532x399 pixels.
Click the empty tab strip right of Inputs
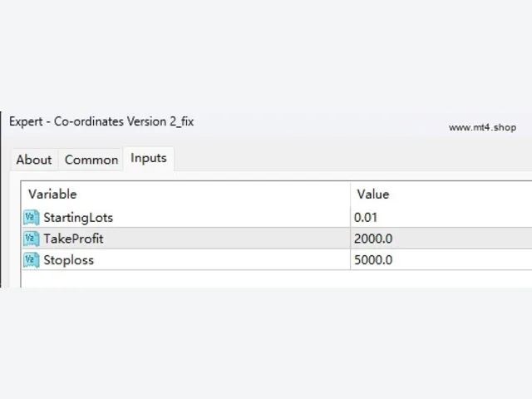tap(352, 160)
